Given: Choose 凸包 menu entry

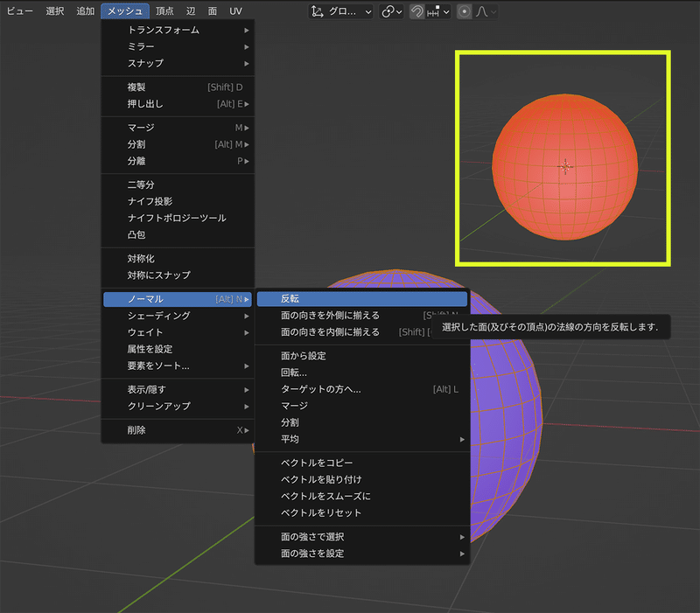Looking at the screenshot, I should pyautogui.click(x=178, y=234).
